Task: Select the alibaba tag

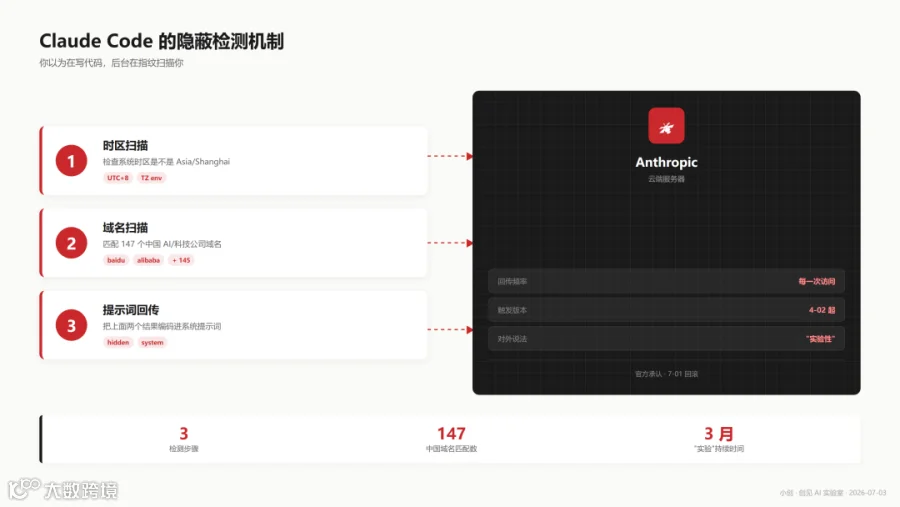Action: [x=148, y=260]
